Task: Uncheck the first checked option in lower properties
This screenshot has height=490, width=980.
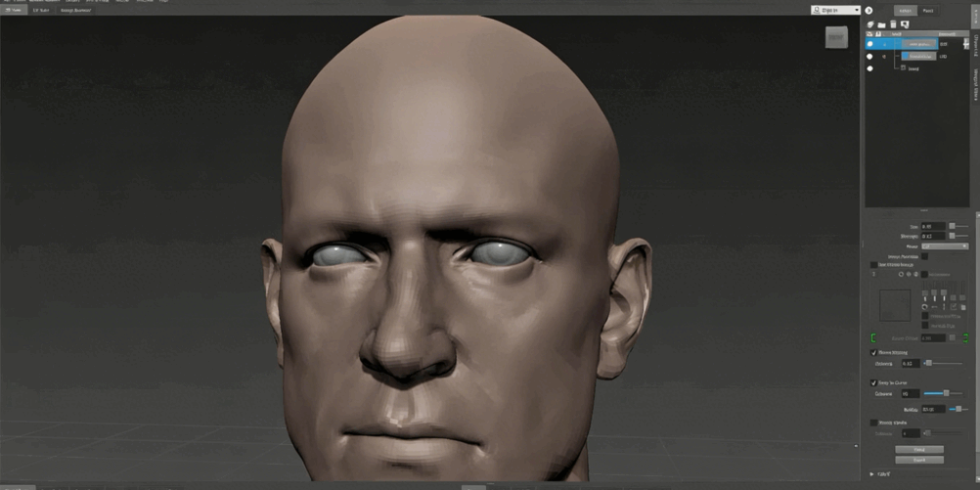Action: click(x=873, y=352)
